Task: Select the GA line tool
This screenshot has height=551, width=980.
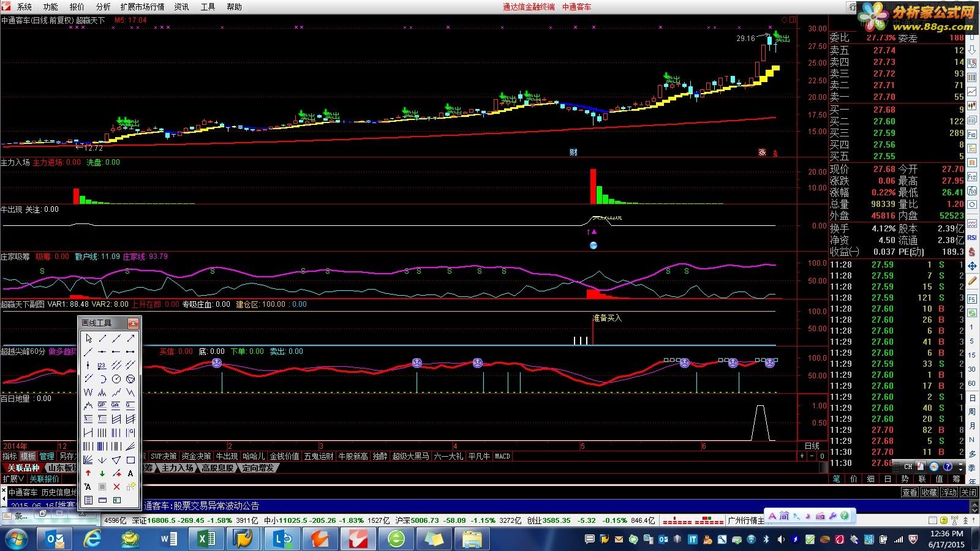Action: point(116,406)
